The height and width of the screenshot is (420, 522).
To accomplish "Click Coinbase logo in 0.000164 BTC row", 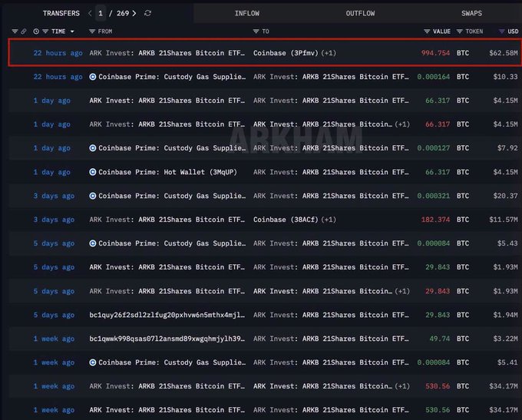I will click(x=93, y=77).
